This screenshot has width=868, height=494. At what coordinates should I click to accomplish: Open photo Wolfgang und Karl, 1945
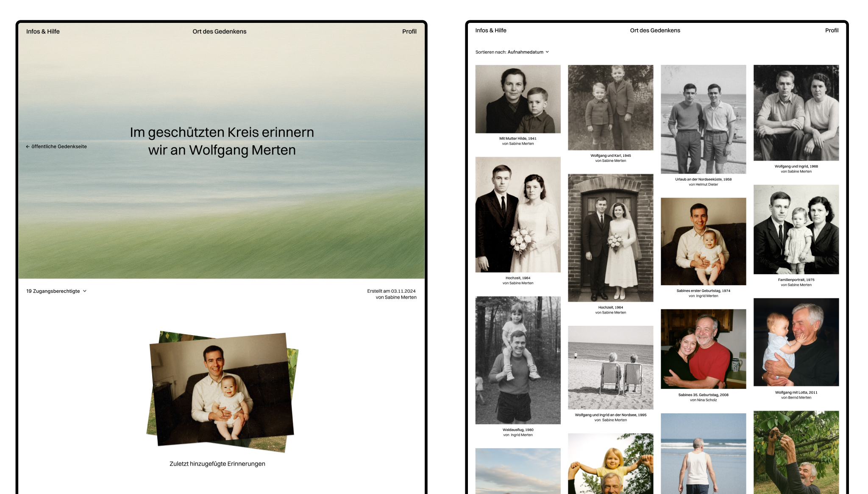click(610, 108)
